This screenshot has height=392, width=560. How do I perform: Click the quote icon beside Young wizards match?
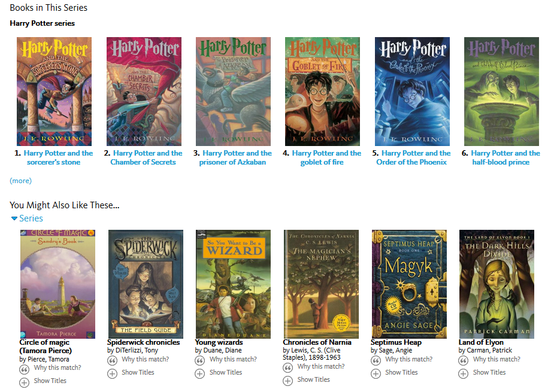200,361
